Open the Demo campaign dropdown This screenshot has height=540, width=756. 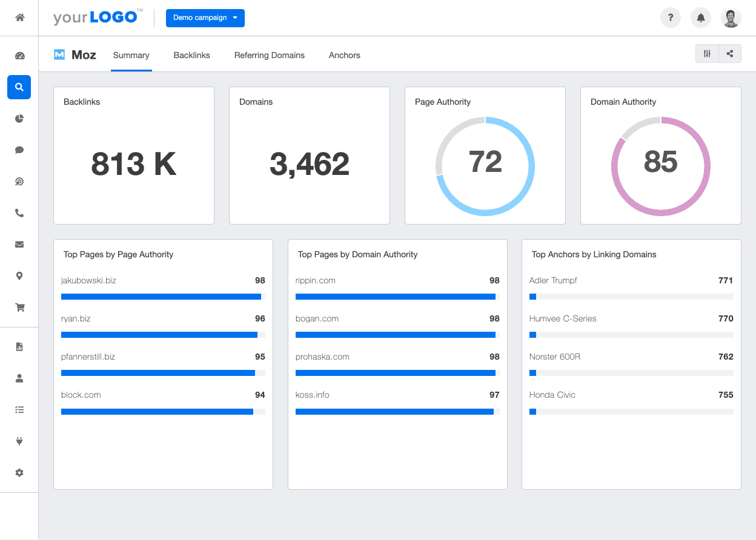(x=205, y=18)
